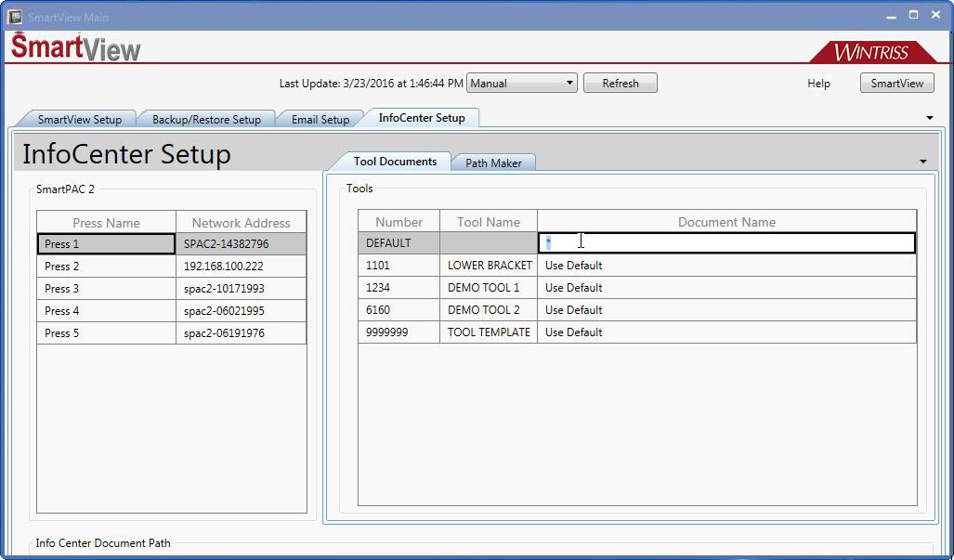Select tool number 9999999
Viewport: 954px width, 560px height.
[x=399, y=332]
